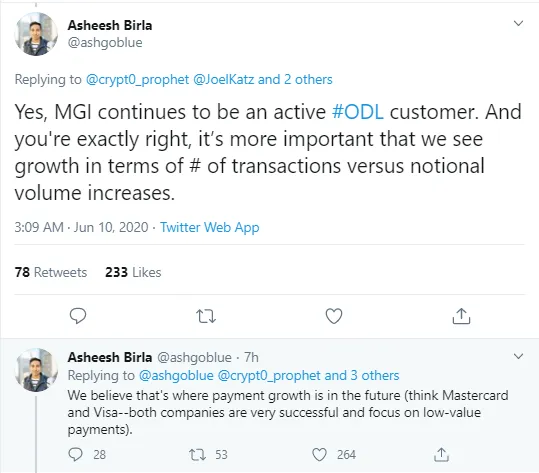Open the Twitter Web App source link
This screenshot has height=473, width=539.
click(x=210, y=227)
